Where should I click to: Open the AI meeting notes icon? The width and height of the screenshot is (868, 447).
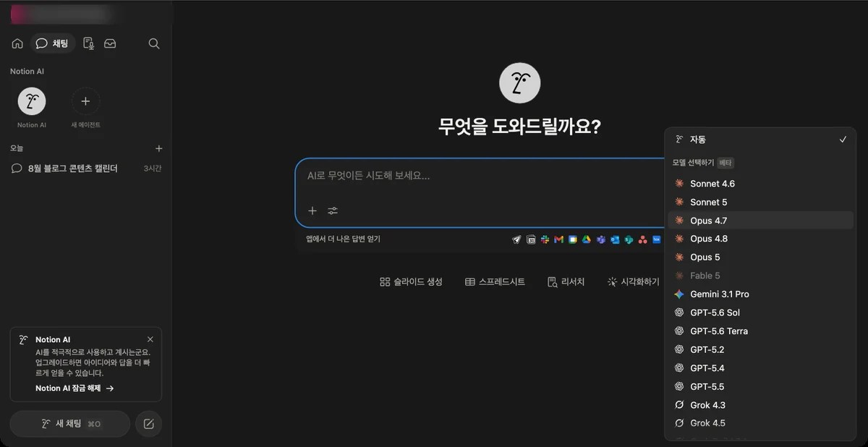tap(88, 43)
